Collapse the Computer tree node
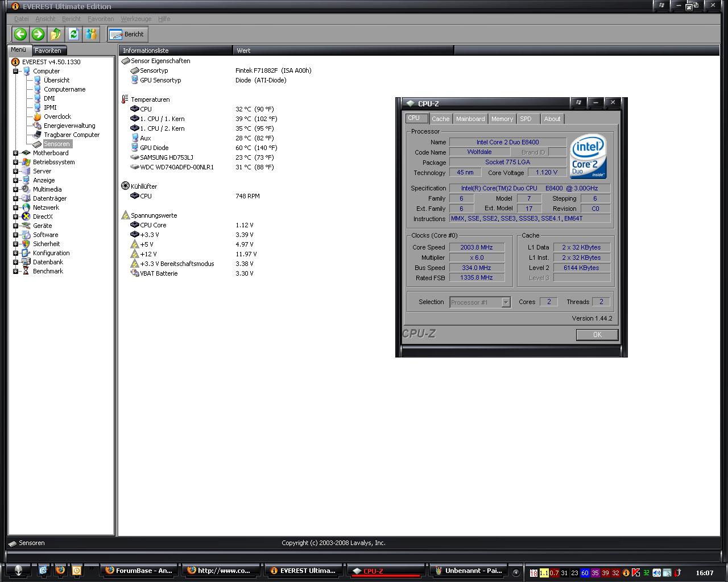728x582 pixels. (x=15, y=71)
